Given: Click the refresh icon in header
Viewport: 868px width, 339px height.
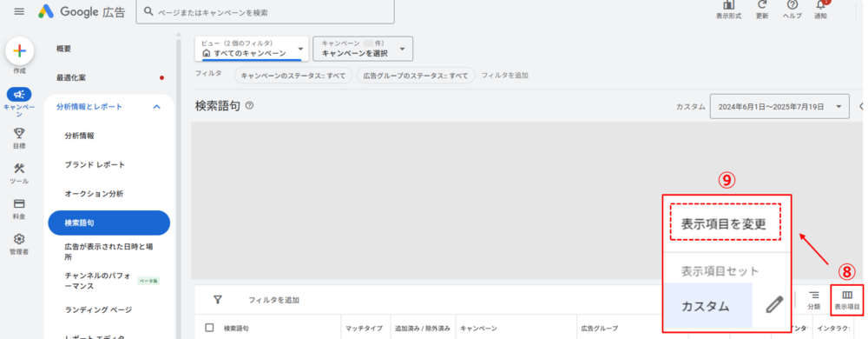Looking at the screenshot, I should pos(762,5).
